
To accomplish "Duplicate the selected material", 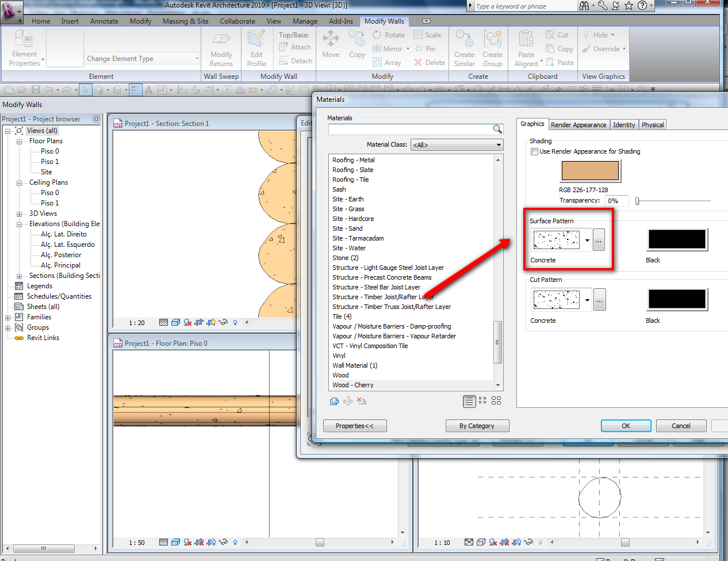I will 334,401.
